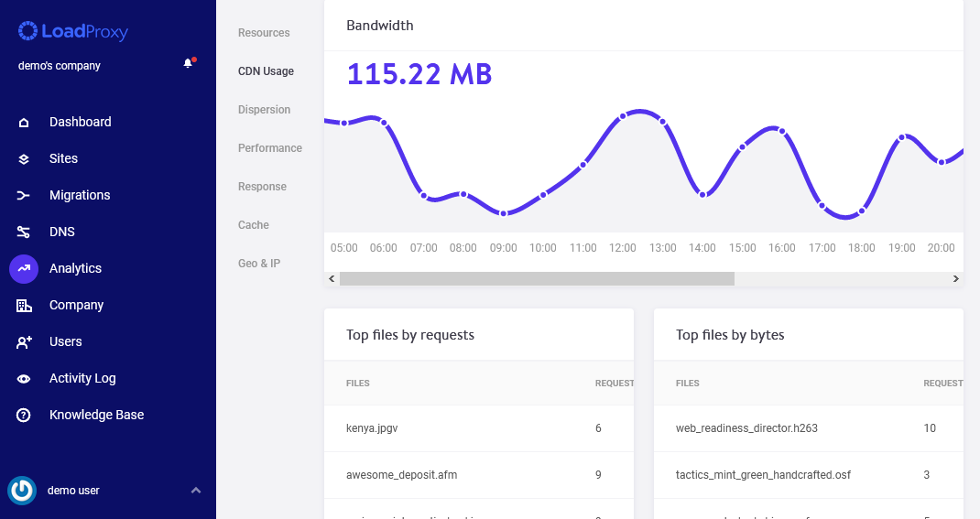The height and width of the screenshot is (519, 980).
Task: Open Migrations in the sidebar
Action: click(80, 195)
